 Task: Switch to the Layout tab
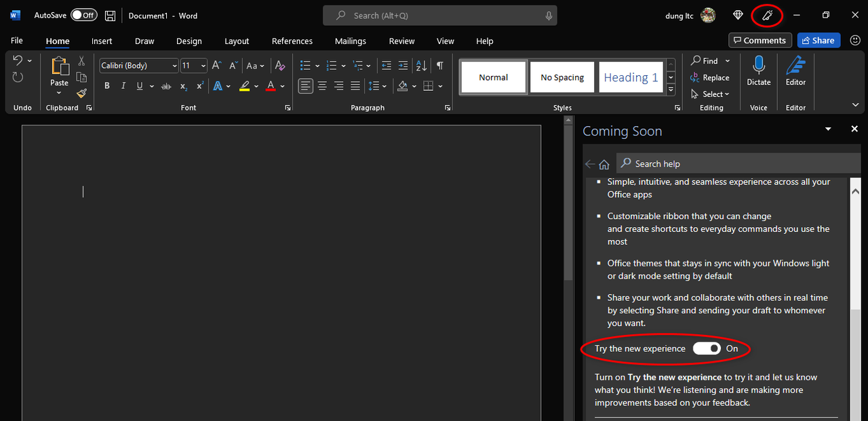237,41
